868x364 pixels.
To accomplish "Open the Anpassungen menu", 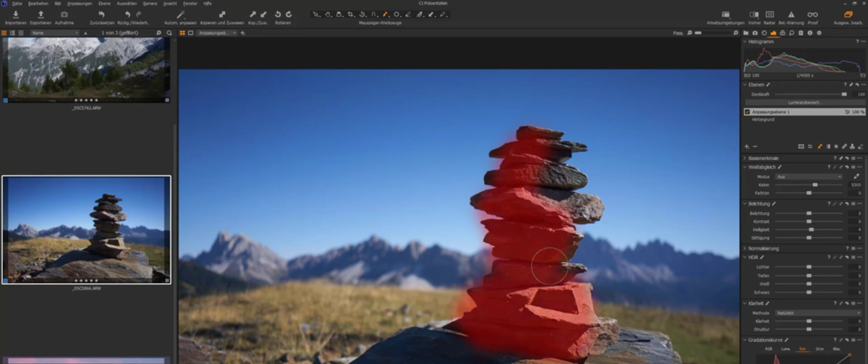I will 79,3.
